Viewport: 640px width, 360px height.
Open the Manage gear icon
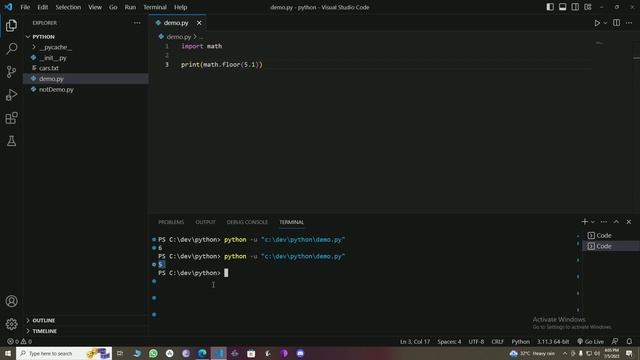pos(11,324)
